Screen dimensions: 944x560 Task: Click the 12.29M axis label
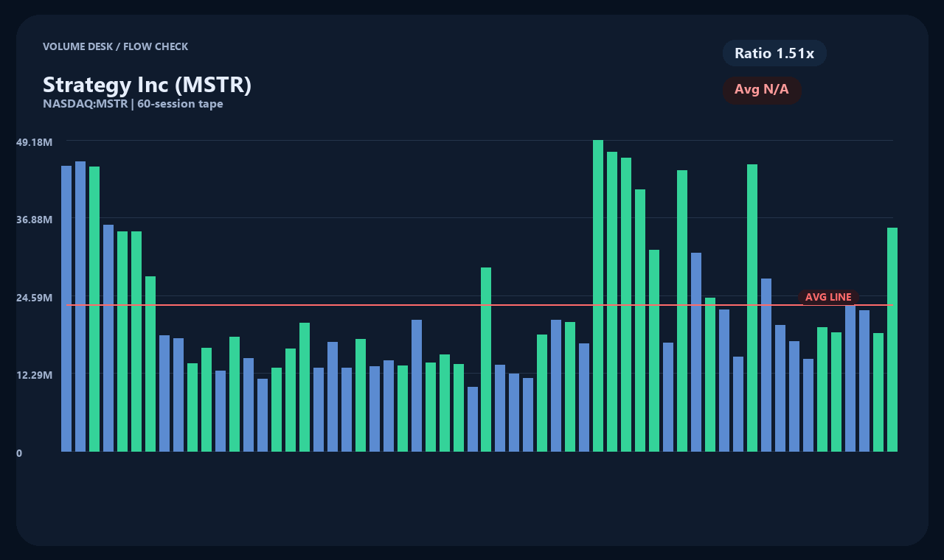(x=34, y=375)
